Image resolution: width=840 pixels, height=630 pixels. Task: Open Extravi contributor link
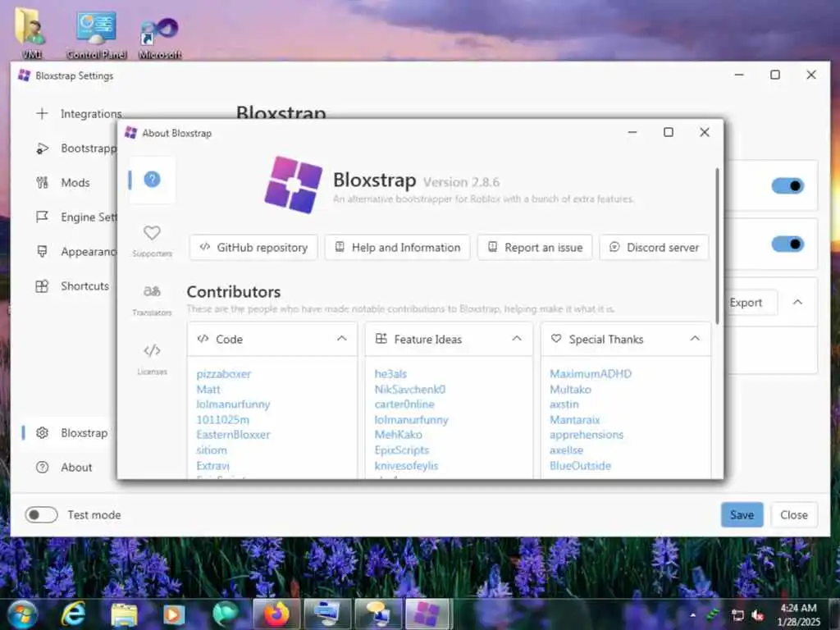212,466
